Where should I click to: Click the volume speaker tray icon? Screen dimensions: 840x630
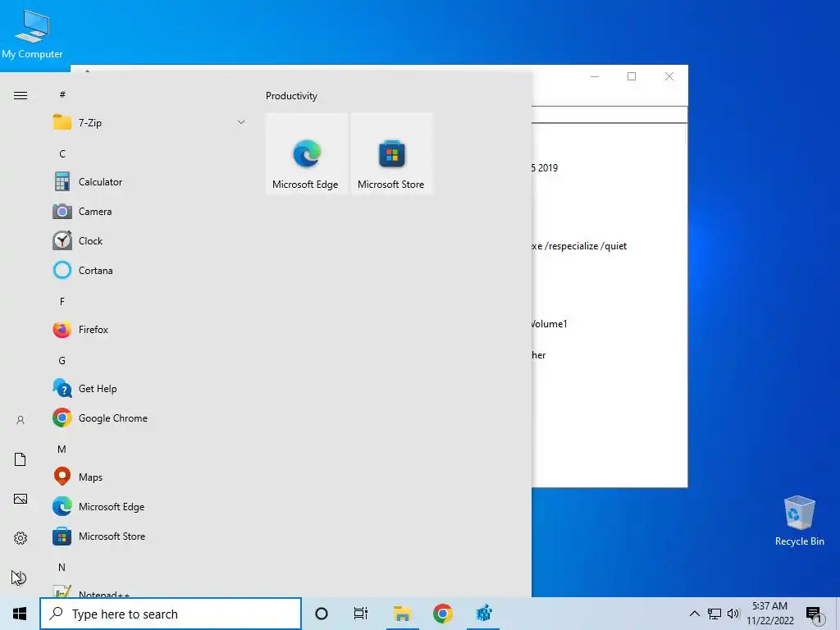(733, 614)
